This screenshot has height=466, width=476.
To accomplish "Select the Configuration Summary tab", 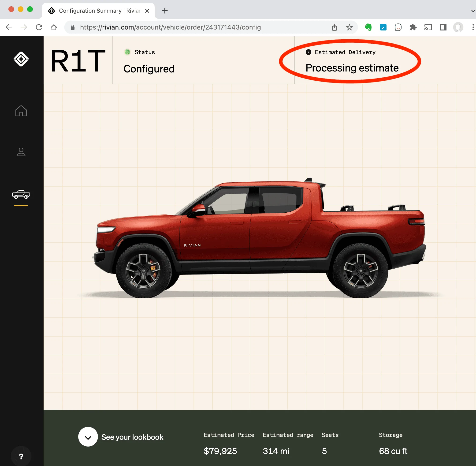I will click(x=98, y=11).
